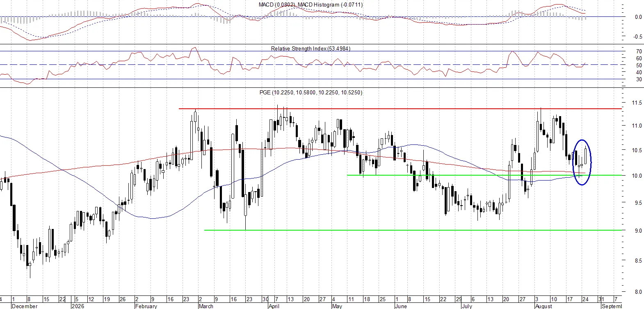
Task: Select the Relative Strength Index title
Action: (x=311, y=48)
